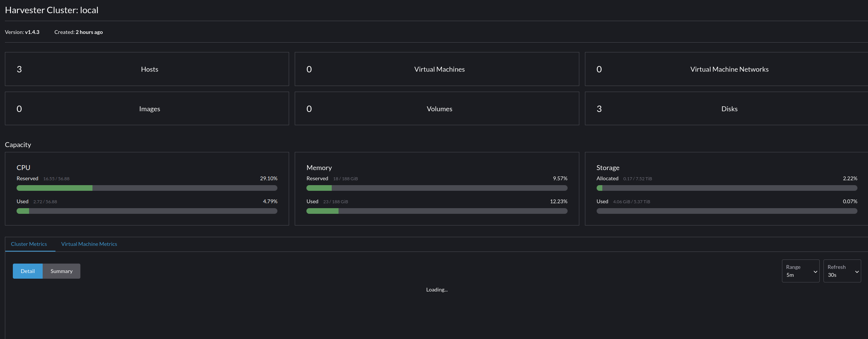Select the Detail view toggle
Image resolution: width=868 pixels, height=339 pixels.
[28, 271]
